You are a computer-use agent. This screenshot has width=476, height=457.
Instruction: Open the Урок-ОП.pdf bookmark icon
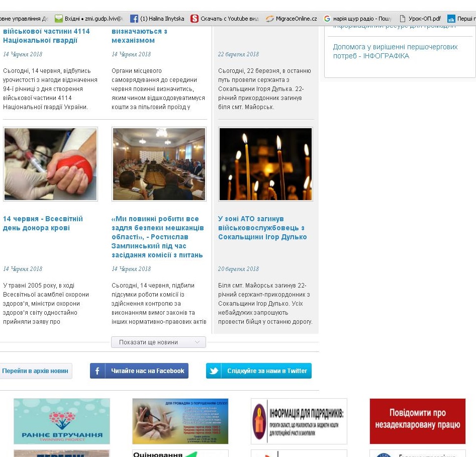tap(402, 19)
